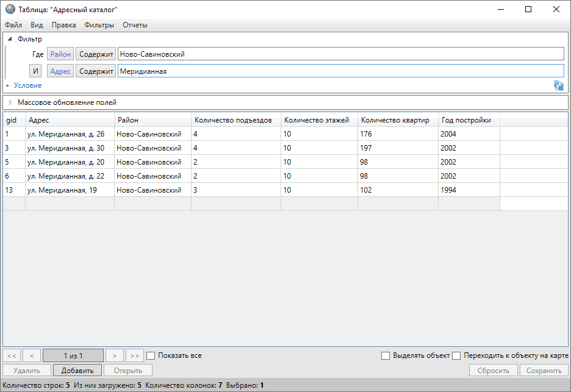Enable the Показать все checkbox
This screenshot has height=392, width=571.
coord(151,355)
